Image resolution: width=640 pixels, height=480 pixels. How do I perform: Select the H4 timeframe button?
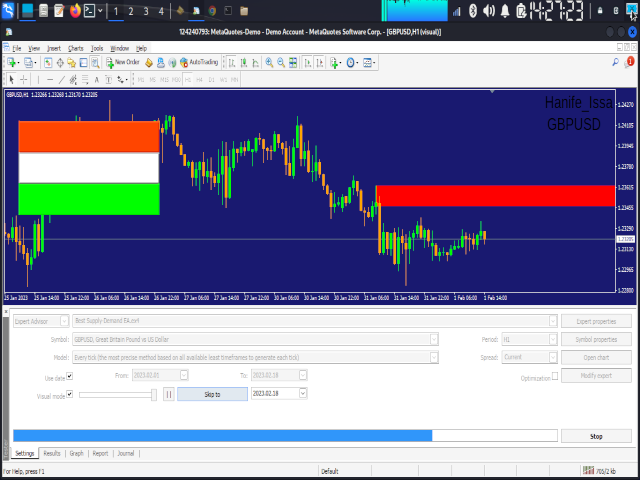pos(199,80)
